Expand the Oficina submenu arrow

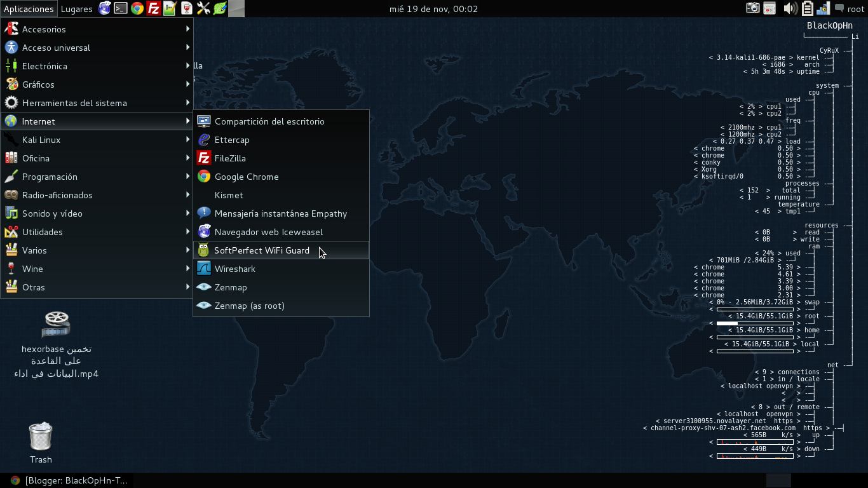coord(187,158)
